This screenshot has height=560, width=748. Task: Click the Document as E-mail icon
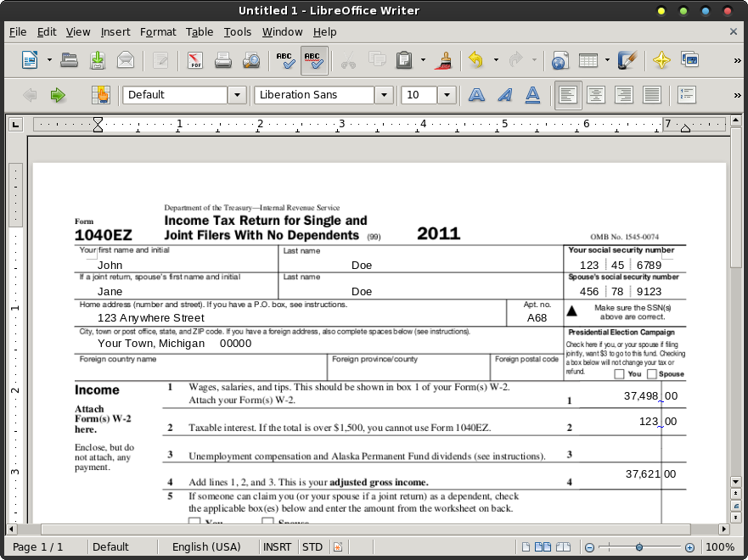coord(126,60)
